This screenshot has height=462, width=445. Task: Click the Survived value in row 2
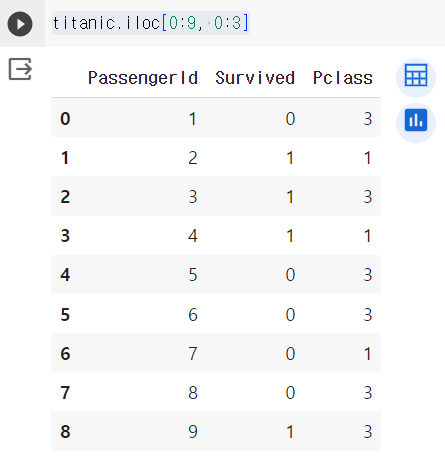[290, 197]
